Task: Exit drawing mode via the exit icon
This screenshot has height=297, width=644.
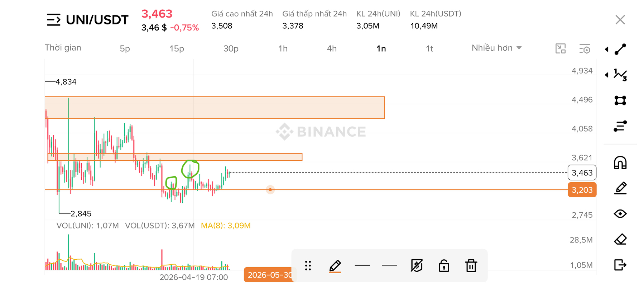Action: point(620,265)
